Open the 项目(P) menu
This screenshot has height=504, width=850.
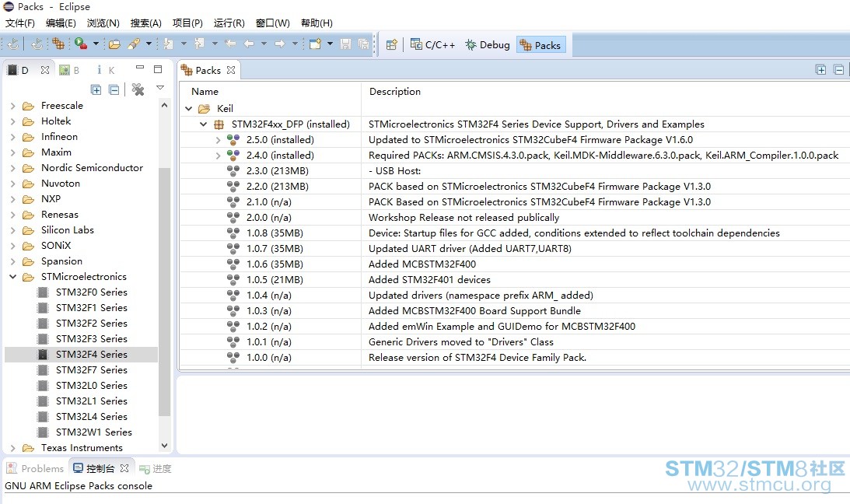(187, 23)
